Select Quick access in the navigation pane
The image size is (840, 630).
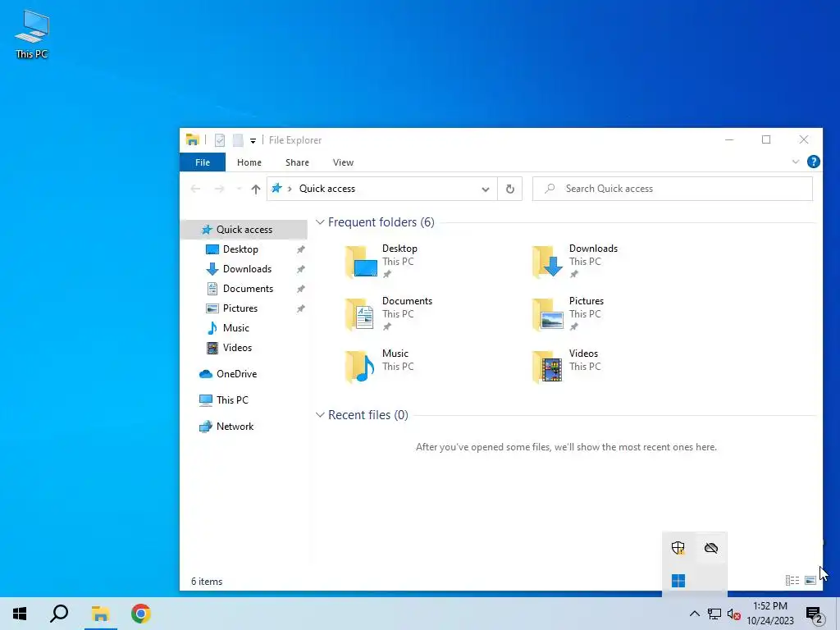tap(244, 230)
